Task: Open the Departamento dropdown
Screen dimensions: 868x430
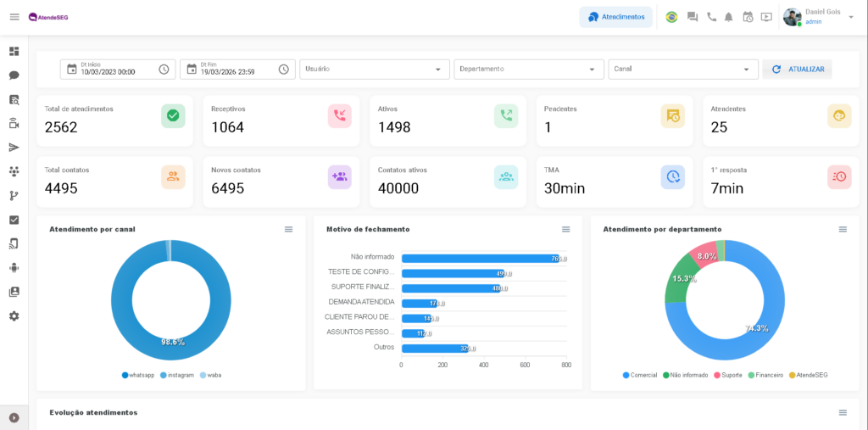Action: point(528,70)
